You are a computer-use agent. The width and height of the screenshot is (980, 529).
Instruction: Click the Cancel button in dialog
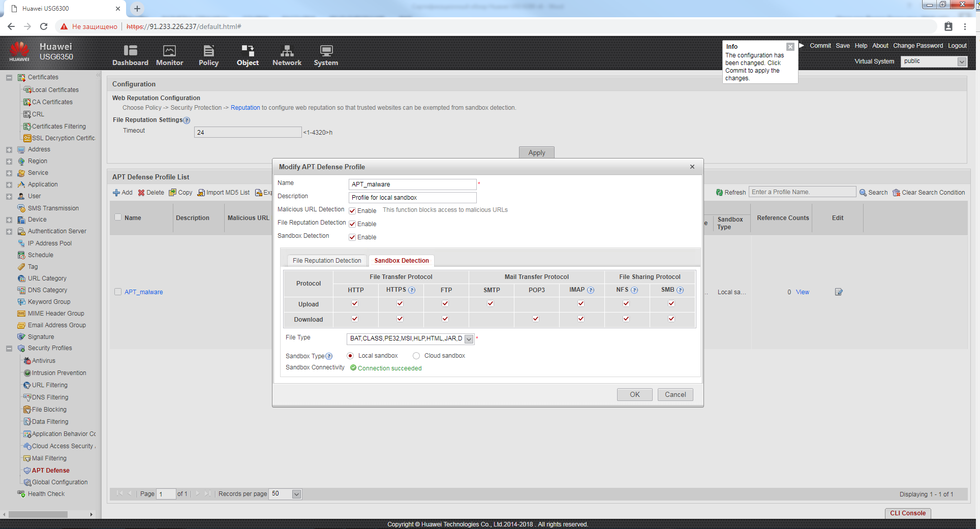pyautogui.click(x=676, y=394)
